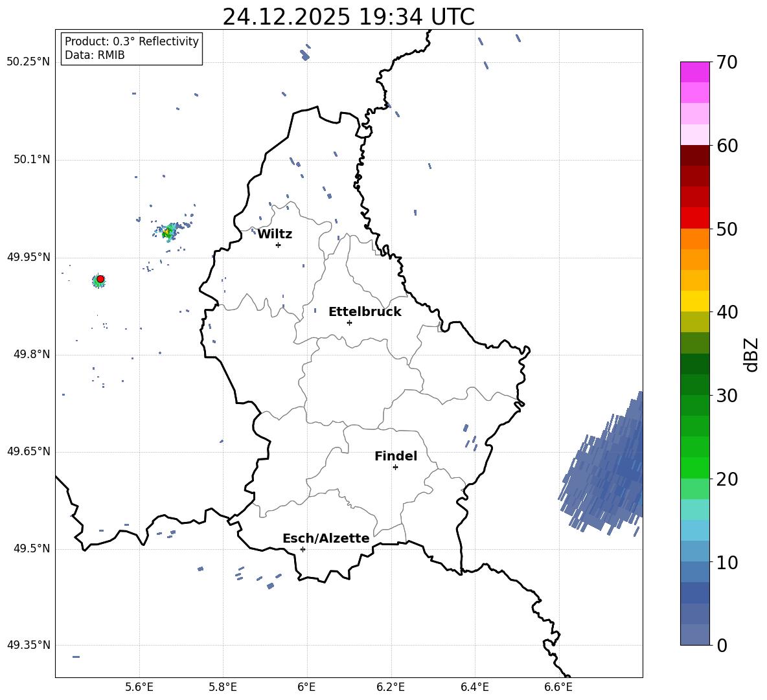767x700 pixels.
Task: Click the 30 value on colorbar
Action: coord(727,396)
